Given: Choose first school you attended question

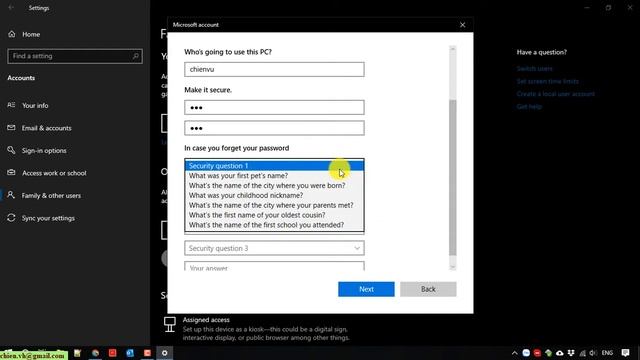Looking at the screenshot, I should pos(274,225).
